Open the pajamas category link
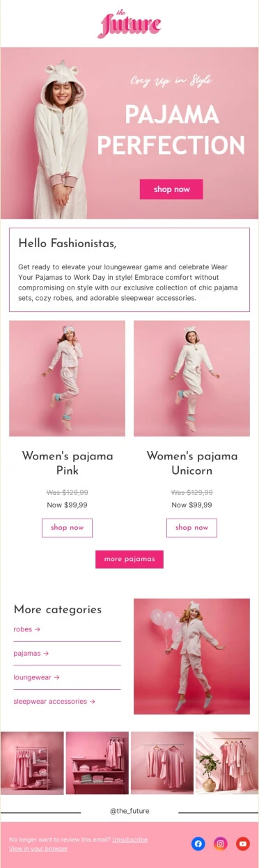This screenshot has height=868, width=259. (31, 654)
